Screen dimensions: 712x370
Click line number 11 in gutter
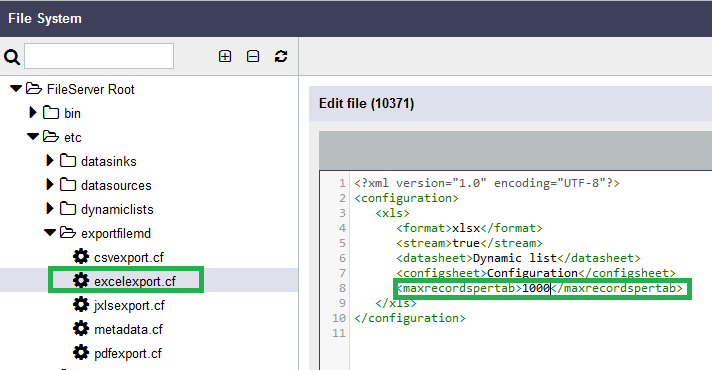pos(339,333)
